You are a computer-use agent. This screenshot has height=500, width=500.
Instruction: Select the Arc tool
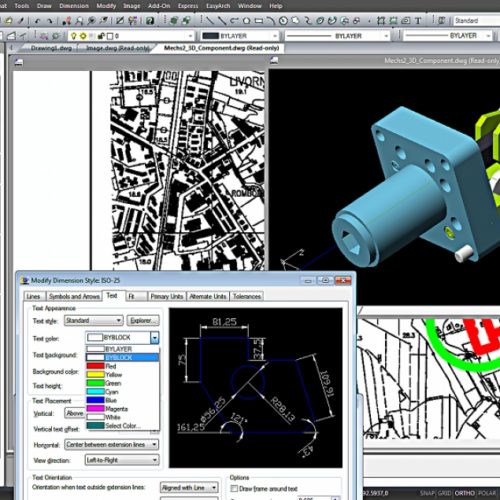click(x=271, y=21)
